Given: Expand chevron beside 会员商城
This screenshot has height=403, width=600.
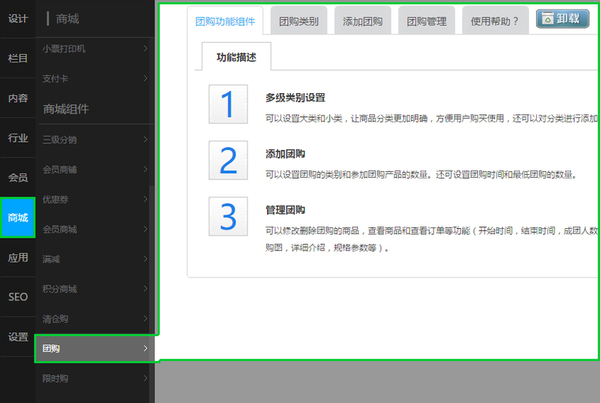Looking at the screenshot, I should 145,229.
